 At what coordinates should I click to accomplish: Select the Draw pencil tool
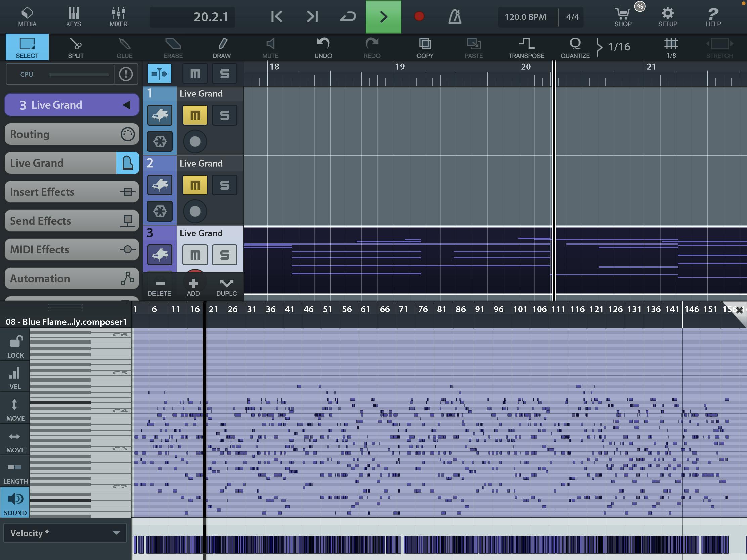222,48
